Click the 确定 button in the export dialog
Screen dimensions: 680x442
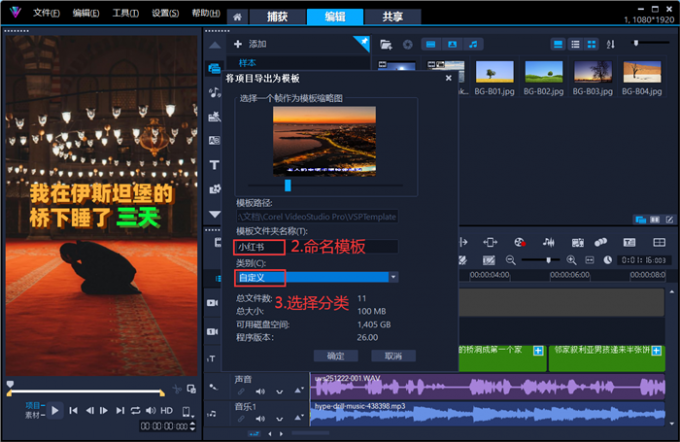[x=335, y=356]
